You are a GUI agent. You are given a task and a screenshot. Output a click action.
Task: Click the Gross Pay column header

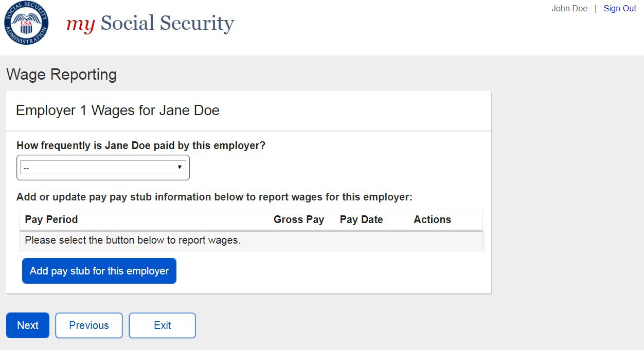[299, 219]
